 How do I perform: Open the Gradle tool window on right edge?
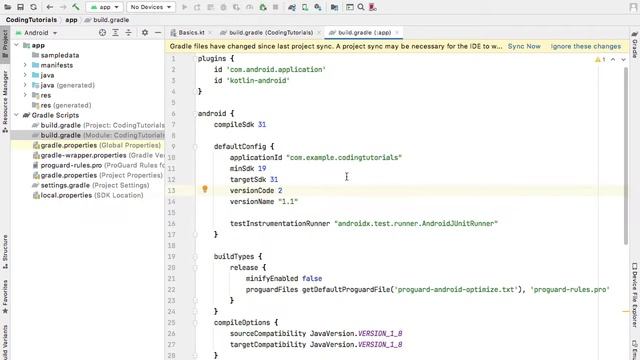635,44
